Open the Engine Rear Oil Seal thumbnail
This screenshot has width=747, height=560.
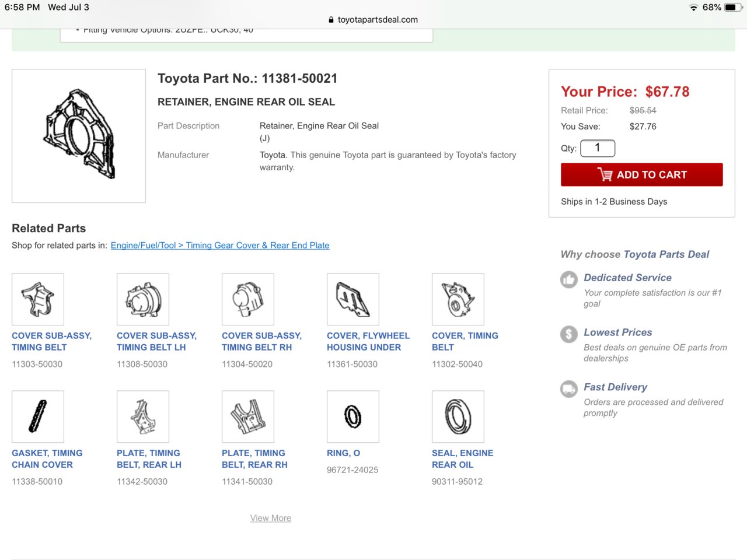click(x=458, y=416)
